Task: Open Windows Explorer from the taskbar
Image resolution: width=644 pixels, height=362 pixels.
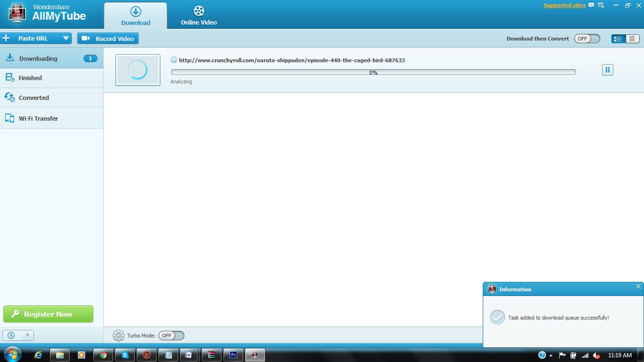Action: coord(60,355)
